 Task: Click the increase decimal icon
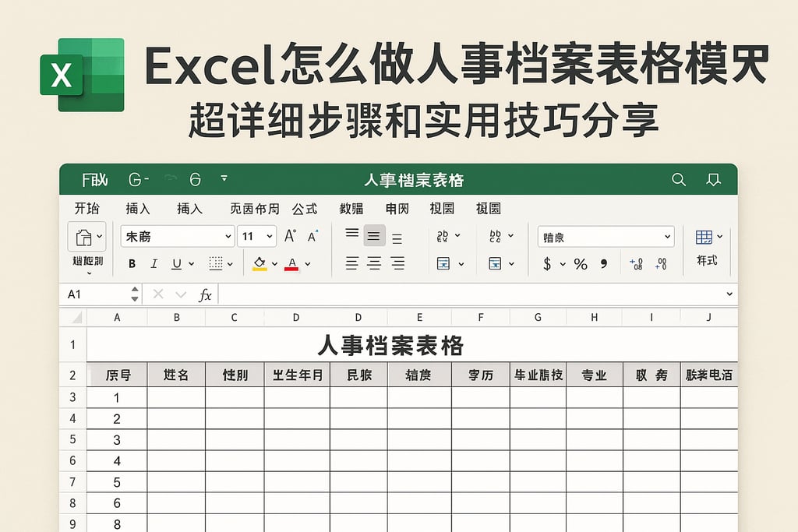[637, 265]
